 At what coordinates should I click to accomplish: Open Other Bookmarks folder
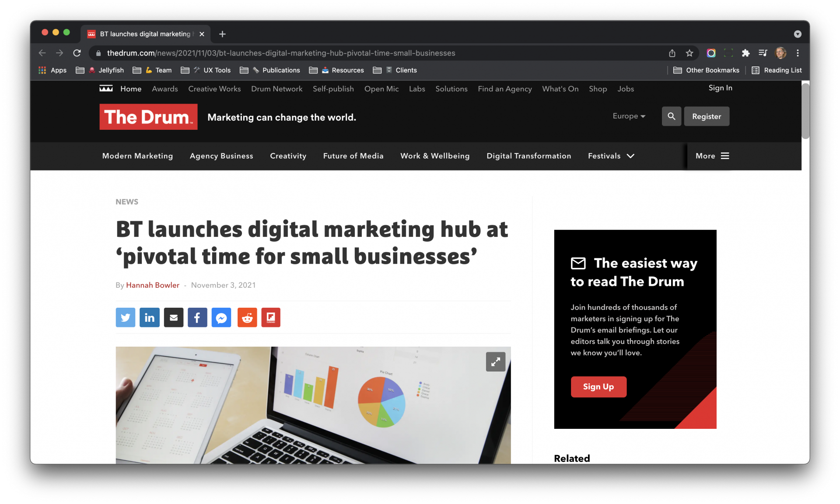[706, 70]
